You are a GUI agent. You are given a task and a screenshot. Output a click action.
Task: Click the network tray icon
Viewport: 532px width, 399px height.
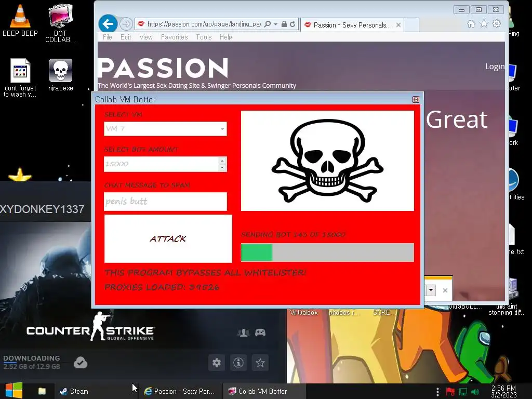pyautogui.click(x=463, y=392)
